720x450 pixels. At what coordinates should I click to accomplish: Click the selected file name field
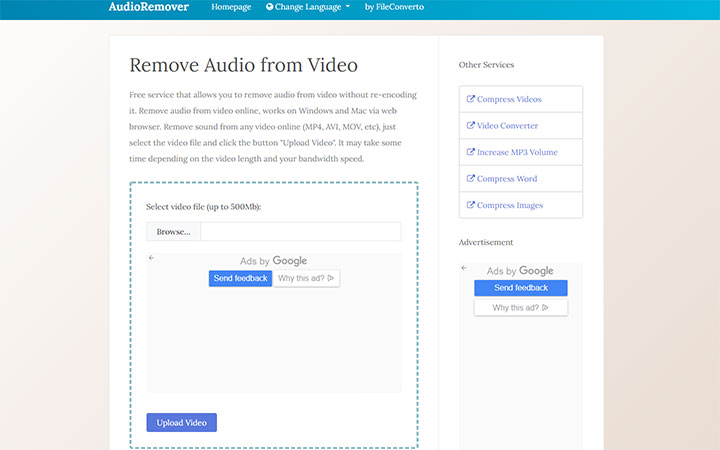point(301,232)
